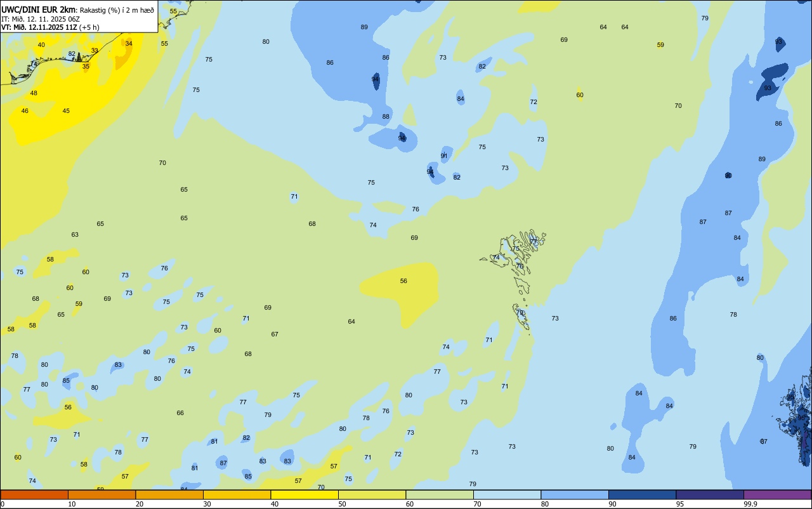
Task: Click the legend tick label '20'
Action: click(x=139, y=504)
